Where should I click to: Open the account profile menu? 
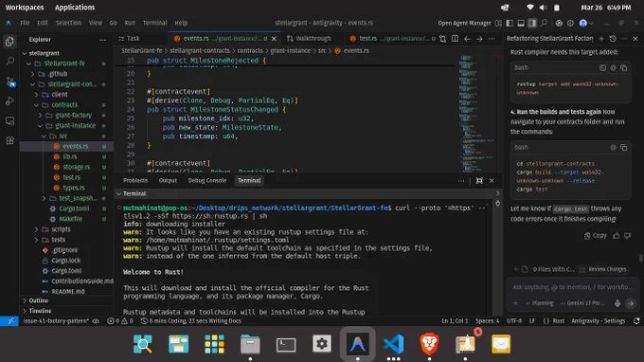(x=585, y=23)
